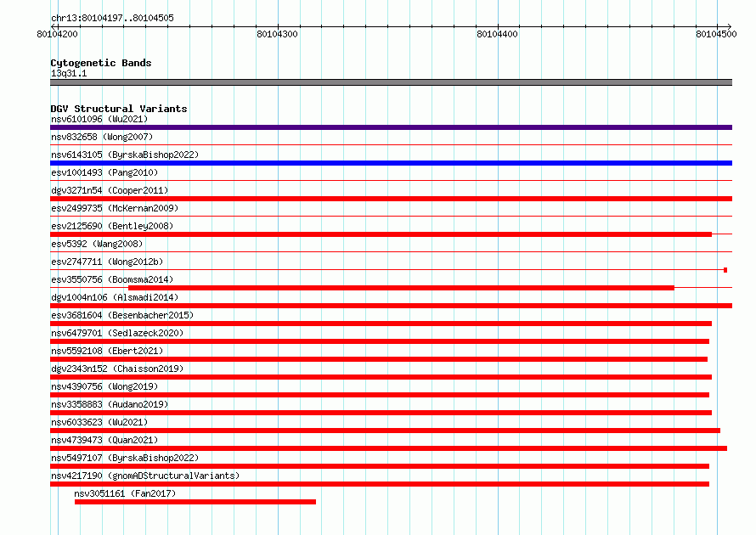Click chr13:80104197..80104505 region label
Image resolution: width=756 pixels, height=535 pixels.
coord(112,18)
